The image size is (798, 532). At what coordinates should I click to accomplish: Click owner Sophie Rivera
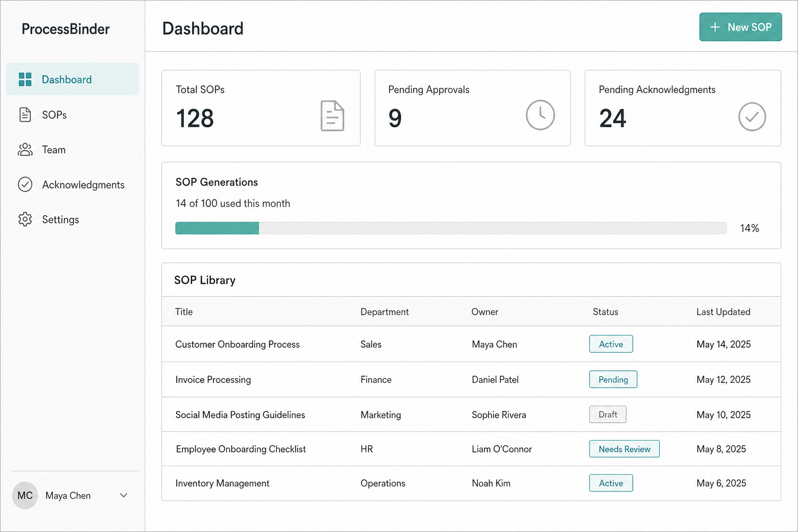pyautogui.click(x=499, y=415)
